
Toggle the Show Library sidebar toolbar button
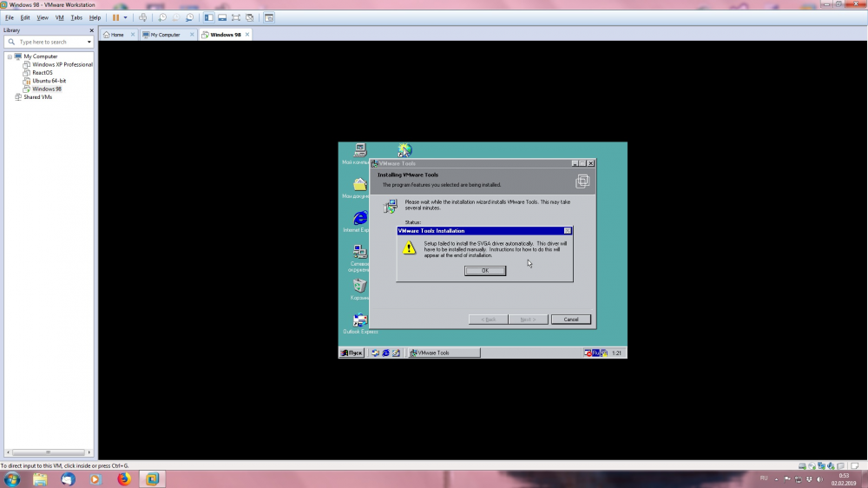tap(208, 17)
